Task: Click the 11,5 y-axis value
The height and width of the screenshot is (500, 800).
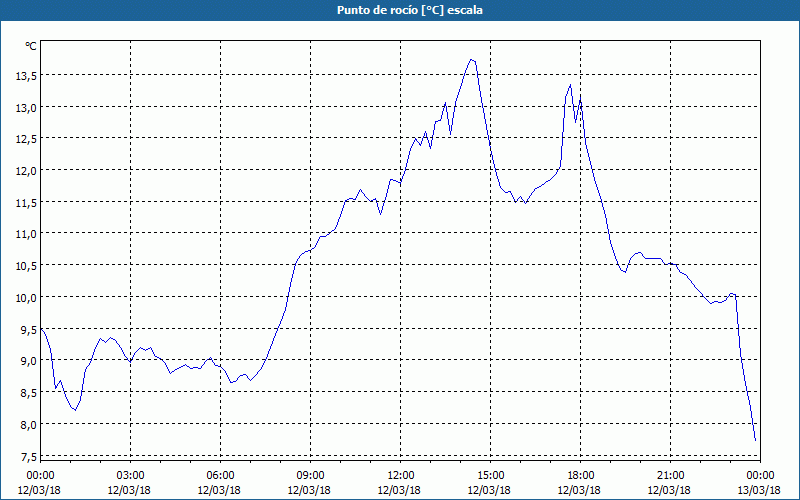Action: [26, 202]
